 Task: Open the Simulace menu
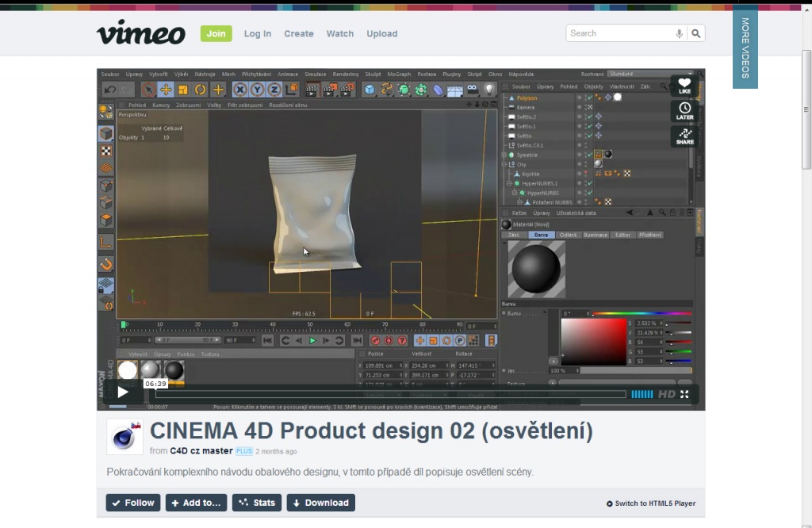[x=316, y=74]
